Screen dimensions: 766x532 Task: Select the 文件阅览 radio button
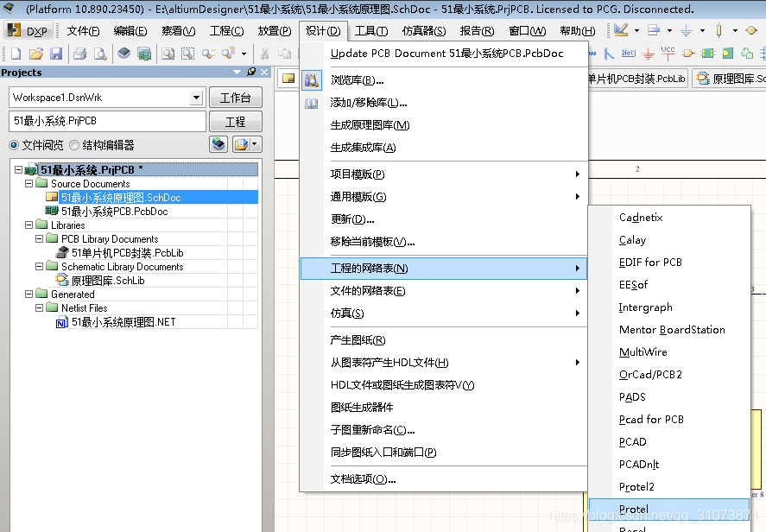tap(15, 145)
